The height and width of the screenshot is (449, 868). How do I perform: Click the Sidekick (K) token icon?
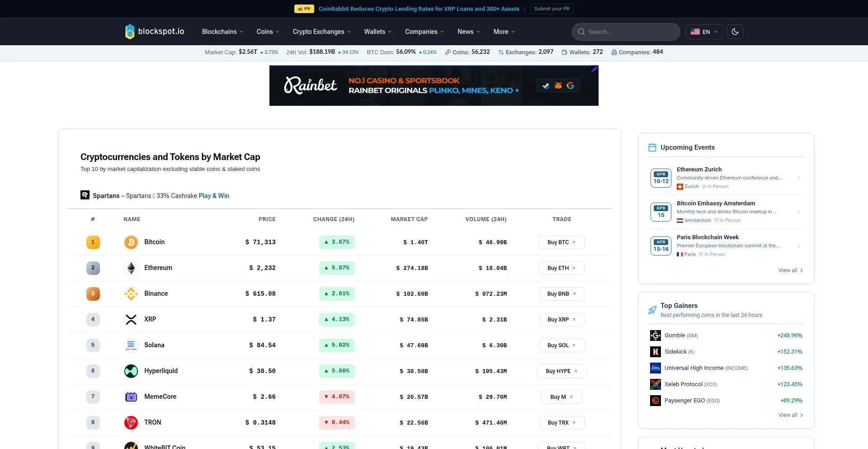[x=656, y=352]
